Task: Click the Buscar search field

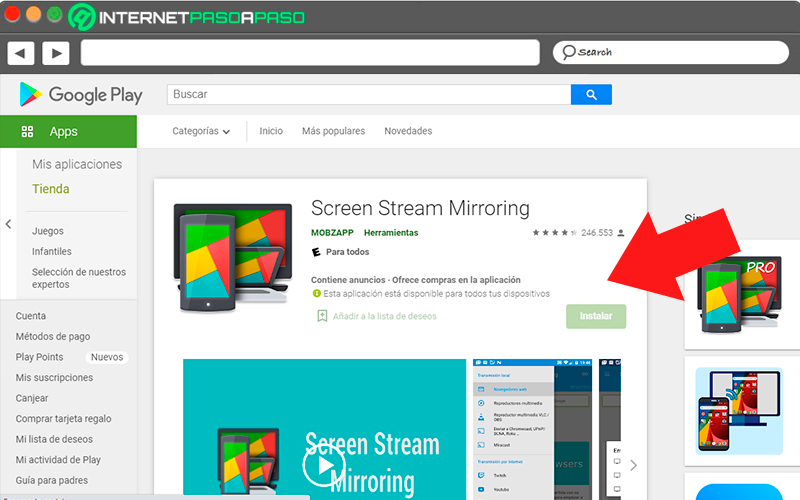Action: 369,94
